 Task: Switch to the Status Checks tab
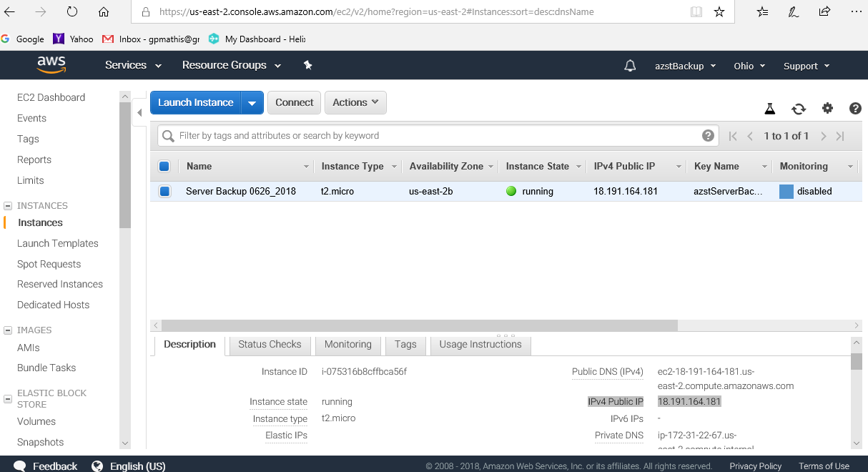(x=270, y=345)
